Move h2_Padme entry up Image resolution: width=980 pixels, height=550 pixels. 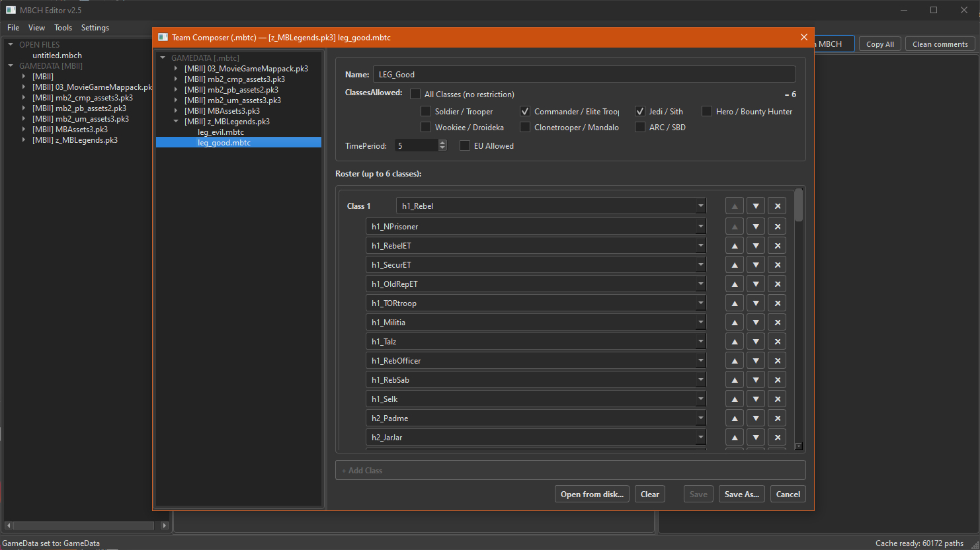[x=734, y=418]
